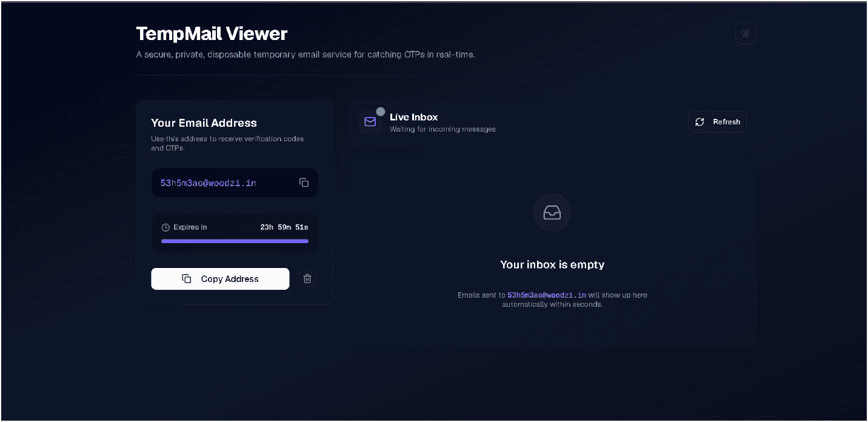This screenshot has height=422, width=868.
Task: Click the clock icon beside Expires in
Action: 165,227
